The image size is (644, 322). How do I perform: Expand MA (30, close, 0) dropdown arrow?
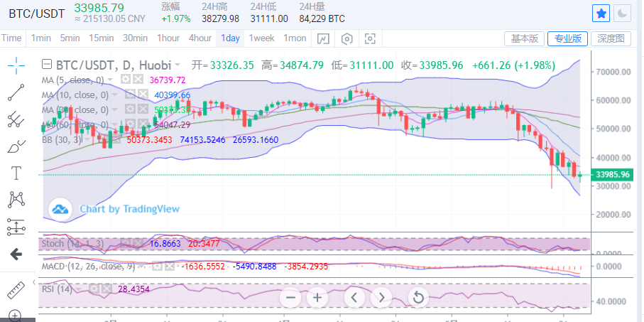click(115, 109)
